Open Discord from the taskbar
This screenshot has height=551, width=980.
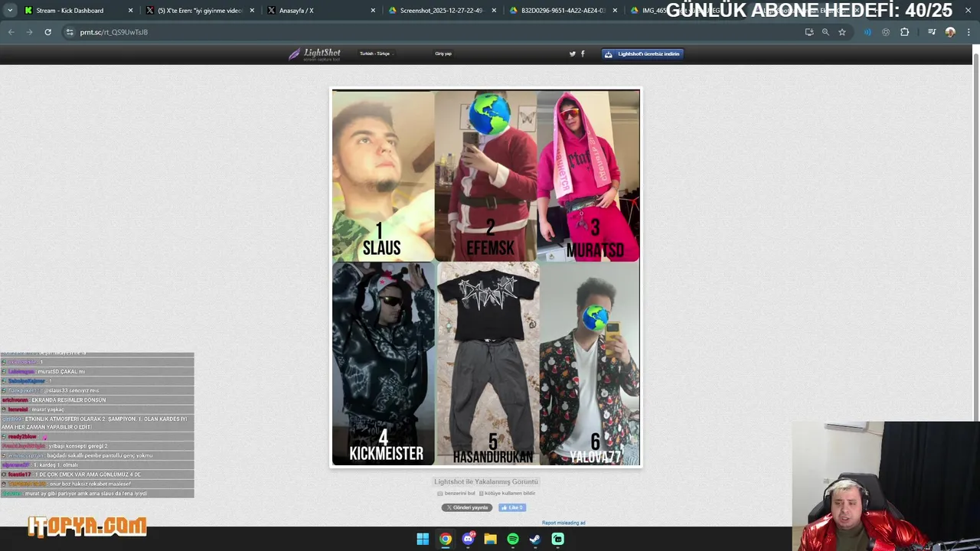coord(468,539)
